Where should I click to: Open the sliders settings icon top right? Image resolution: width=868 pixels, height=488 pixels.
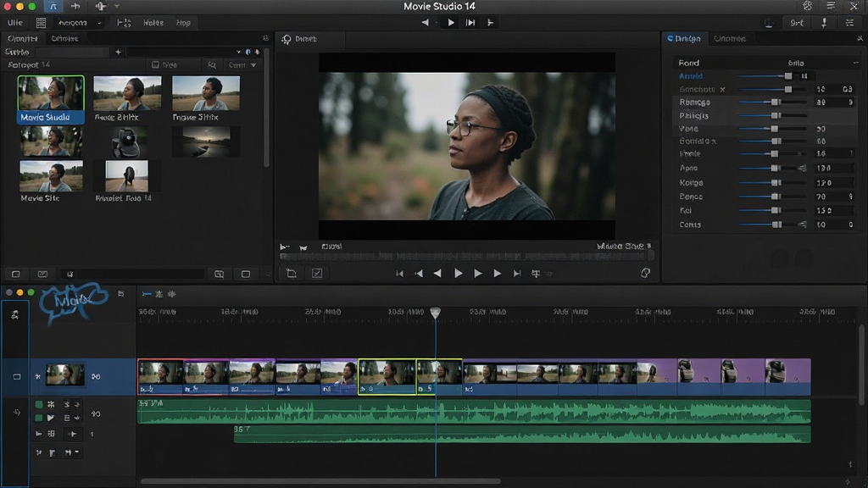(849, 23)
